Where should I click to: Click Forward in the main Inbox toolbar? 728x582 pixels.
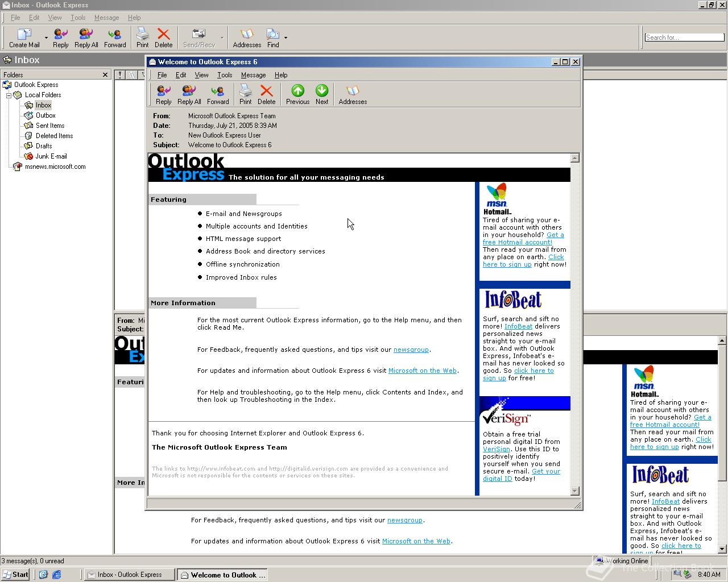[115, 38]
